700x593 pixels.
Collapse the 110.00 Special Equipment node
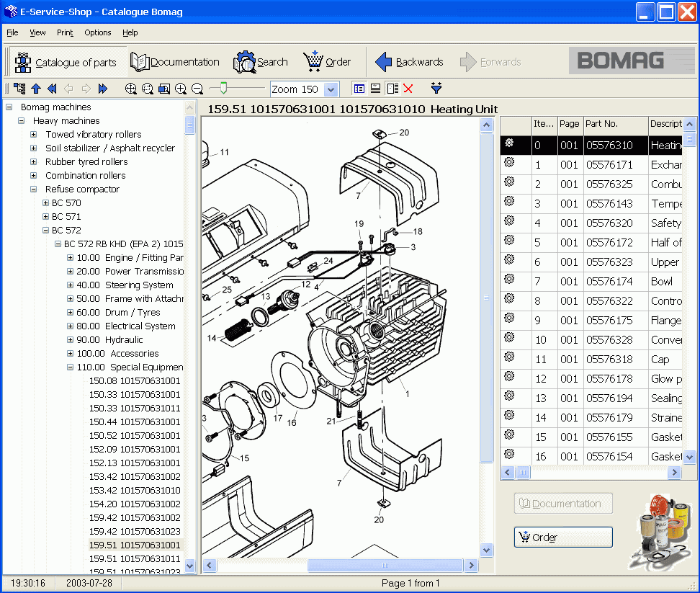point(70,367)
